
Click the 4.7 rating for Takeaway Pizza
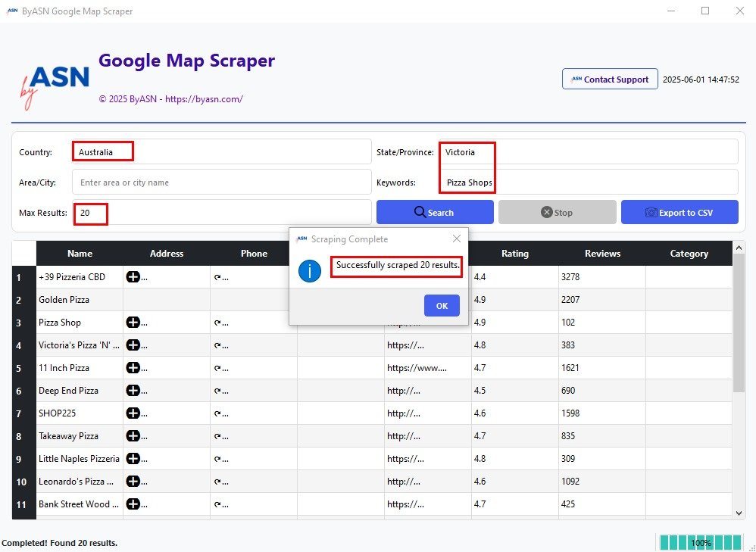tap(514, 436)
